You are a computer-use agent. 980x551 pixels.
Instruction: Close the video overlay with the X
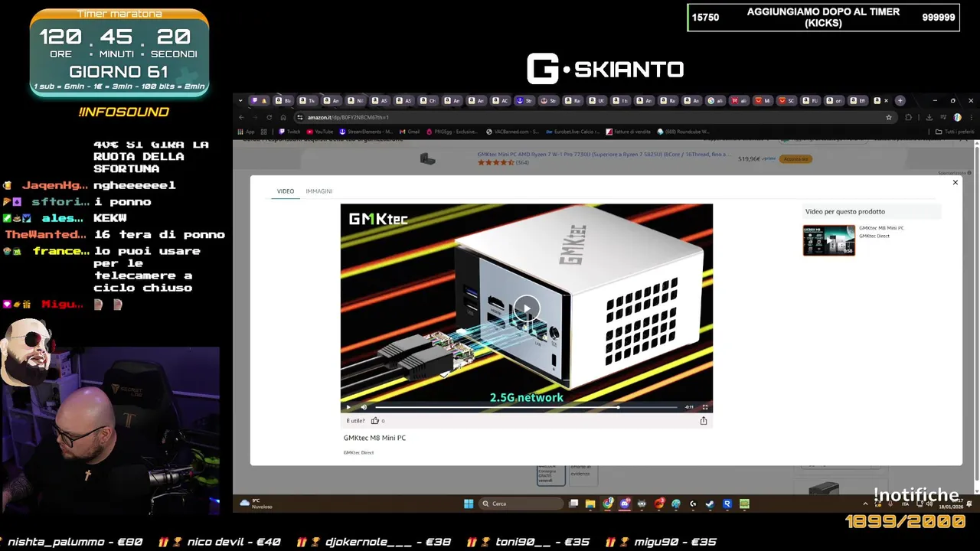(955, 182)
